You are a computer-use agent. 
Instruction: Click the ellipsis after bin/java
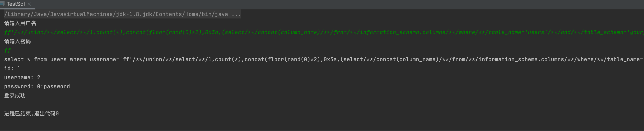(x=236, y=14)
